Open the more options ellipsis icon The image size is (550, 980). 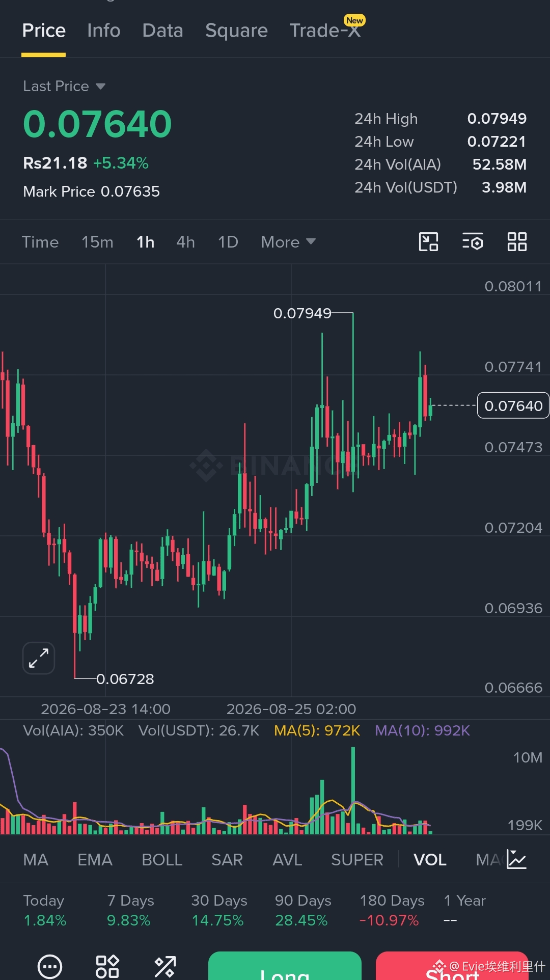point(50,966)
